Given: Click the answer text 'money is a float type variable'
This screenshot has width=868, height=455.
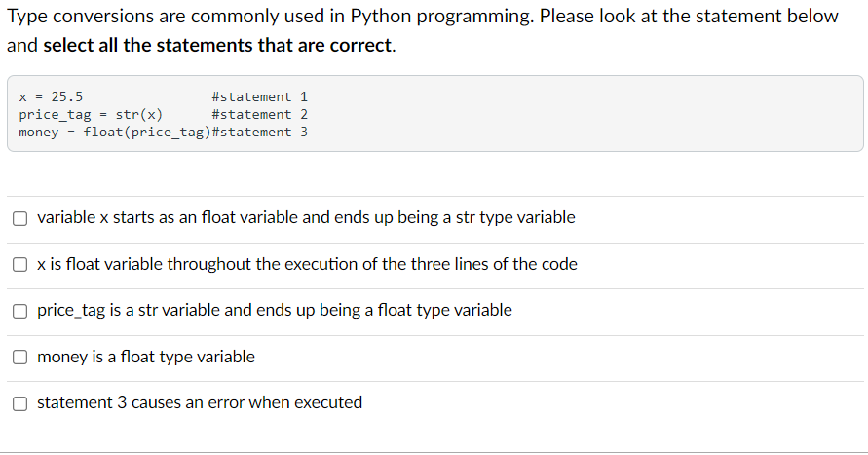Looking at the screenshot, I should coord(146,357).
